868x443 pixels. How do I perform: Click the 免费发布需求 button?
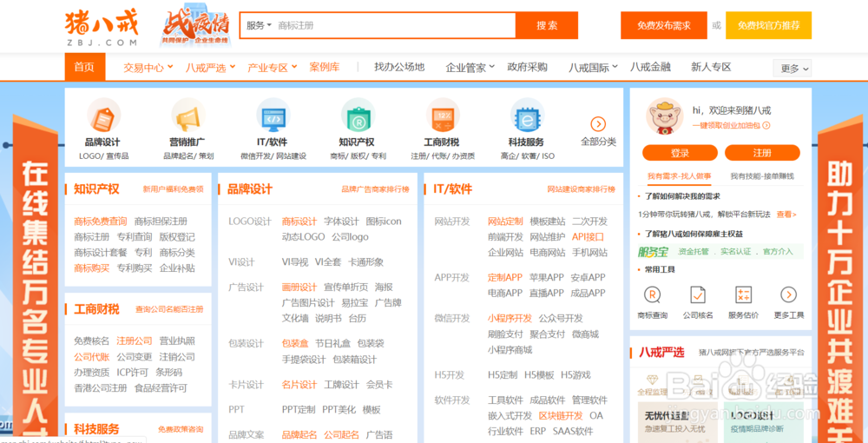tap(664, 25)
